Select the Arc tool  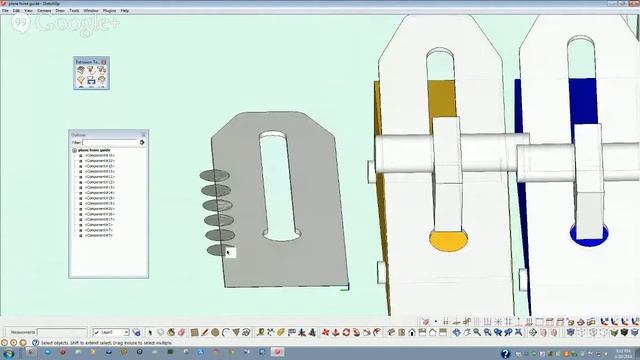225,333
